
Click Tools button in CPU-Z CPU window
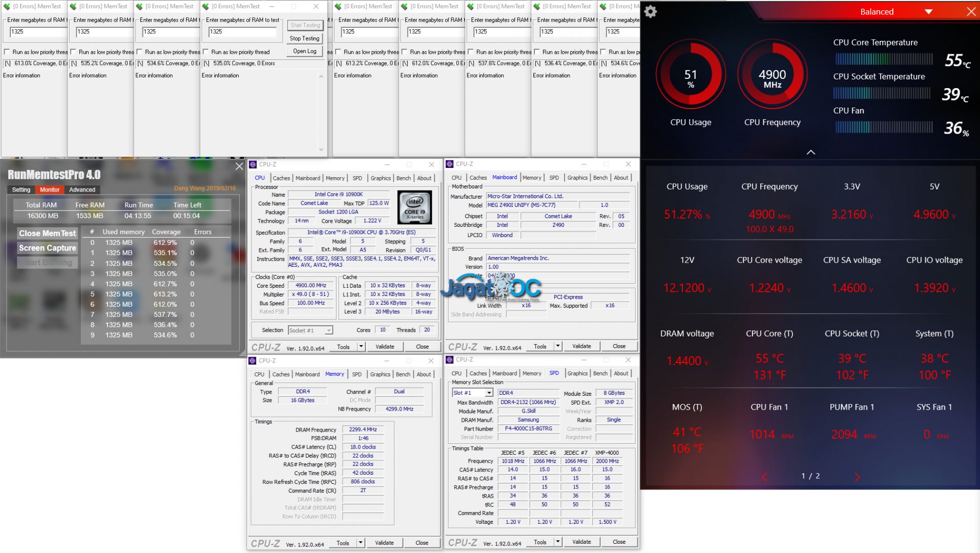coord(343,347)
